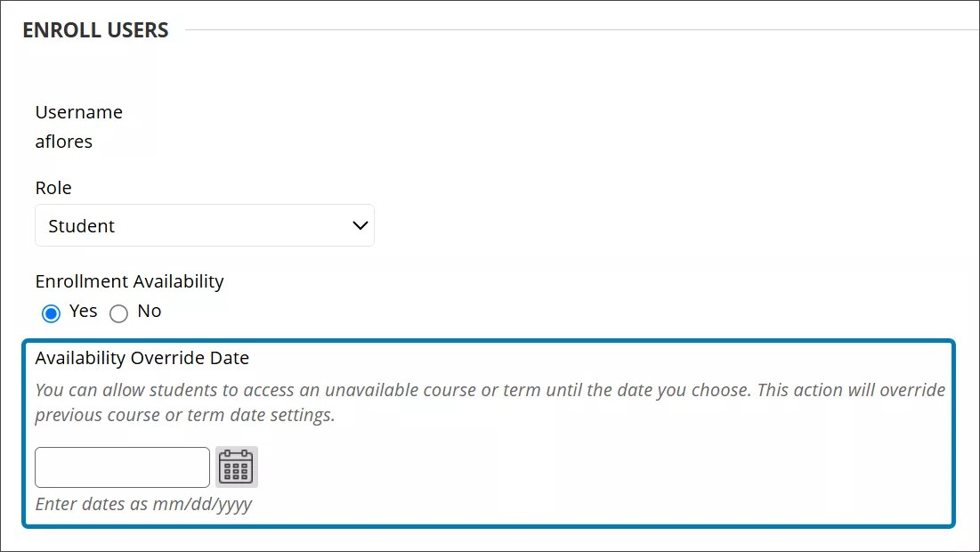Click the Role field showing Student
Image resolution: width=980 pixels, height=552 pixels.
click(205, 225)
